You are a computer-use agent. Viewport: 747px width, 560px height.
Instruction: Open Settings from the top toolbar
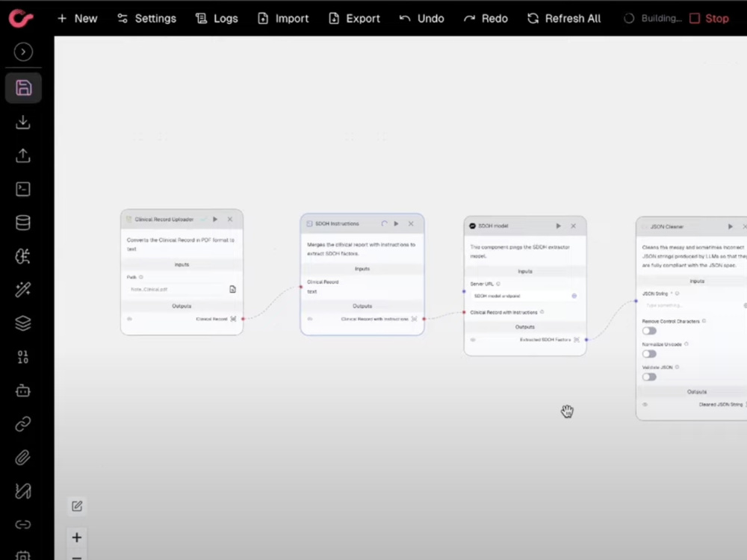click(x=146, y=19)
